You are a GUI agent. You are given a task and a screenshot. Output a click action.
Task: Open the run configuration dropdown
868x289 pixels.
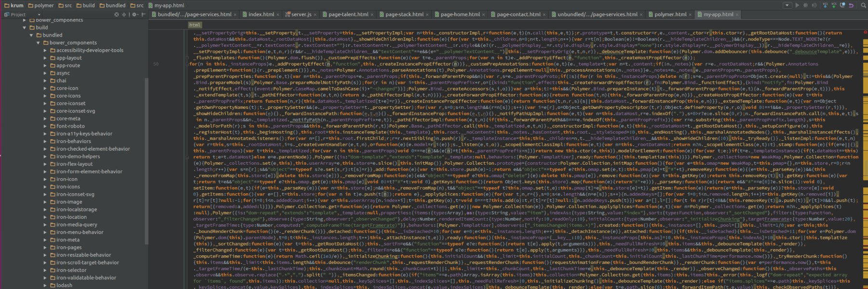787,5
